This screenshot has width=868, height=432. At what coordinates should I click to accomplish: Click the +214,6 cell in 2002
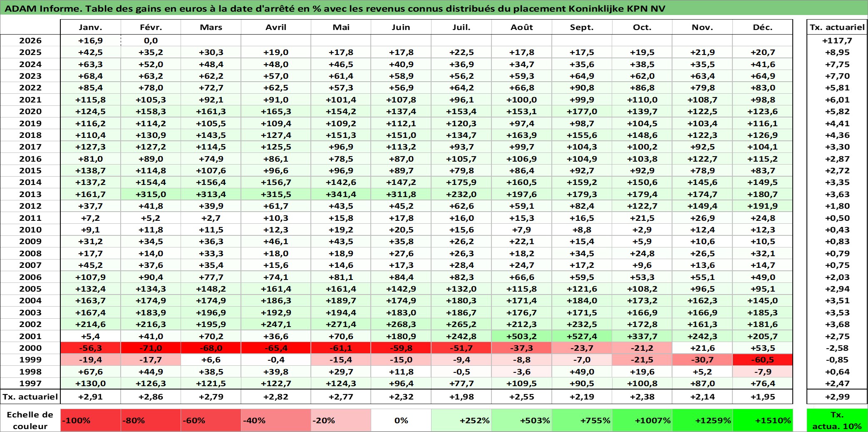coord(91,324)
